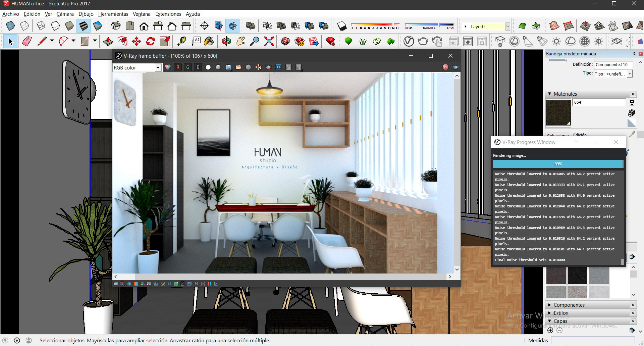Image resolution: width=644 pixels, height=346 pixels.
Task: Click the Extension Warehouse ruby icon
Action: (x=330, y=41)
